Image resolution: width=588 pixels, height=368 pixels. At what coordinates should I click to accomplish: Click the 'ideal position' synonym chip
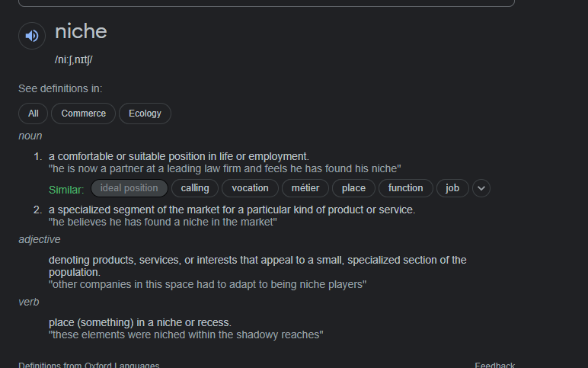coord(129,188)
